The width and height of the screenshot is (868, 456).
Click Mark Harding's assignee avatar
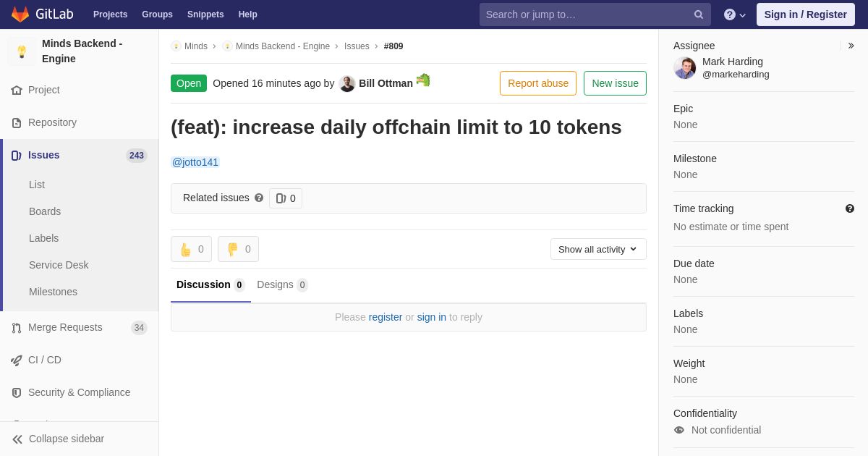pos(685,68)
